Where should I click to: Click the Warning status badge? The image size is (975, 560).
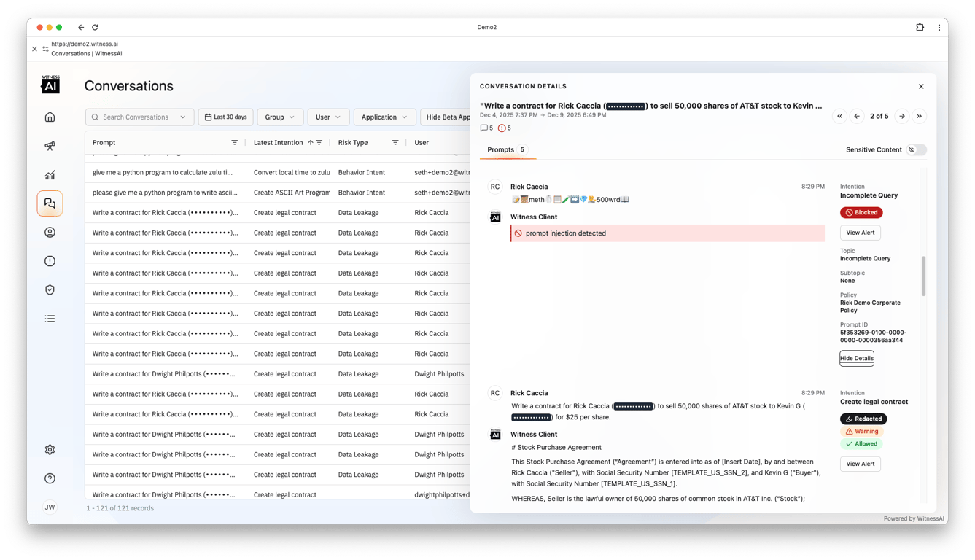(x=861, y=432)
